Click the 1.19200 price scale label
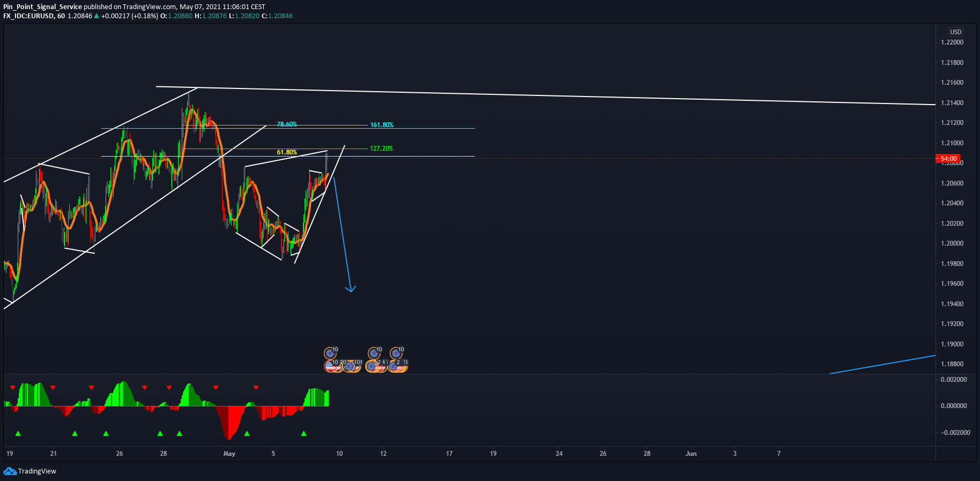980x481 pixels. click(x=952, y=324)
